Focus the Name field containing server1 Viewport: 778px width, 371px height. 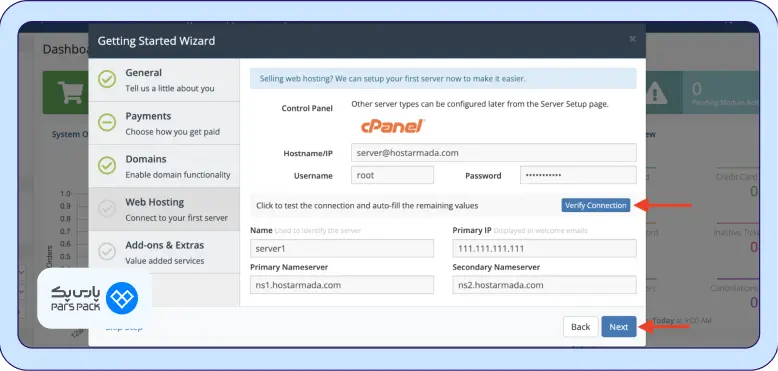(x=342, y=248)
